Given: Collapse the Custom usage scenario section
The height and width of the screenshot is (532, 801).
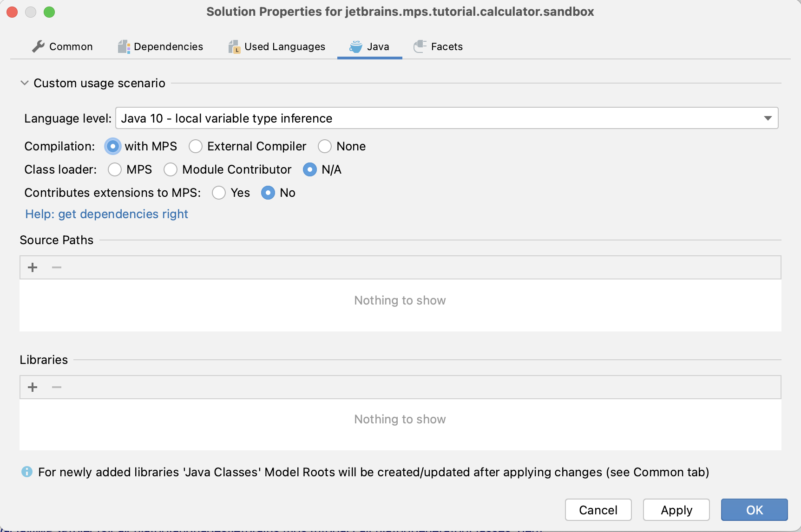Looking at the screenshot, I should (25, 83).
